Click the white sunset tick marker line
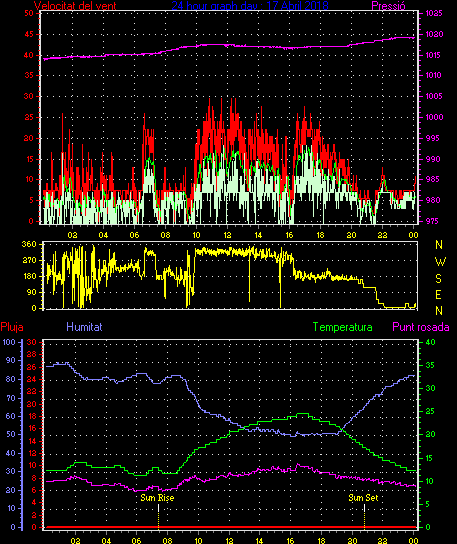 364,508
